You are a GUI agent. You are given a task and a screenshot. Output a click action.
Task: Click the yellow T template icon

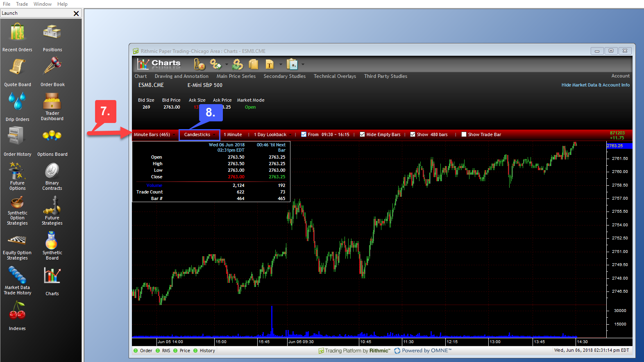[x=270, y=64]
